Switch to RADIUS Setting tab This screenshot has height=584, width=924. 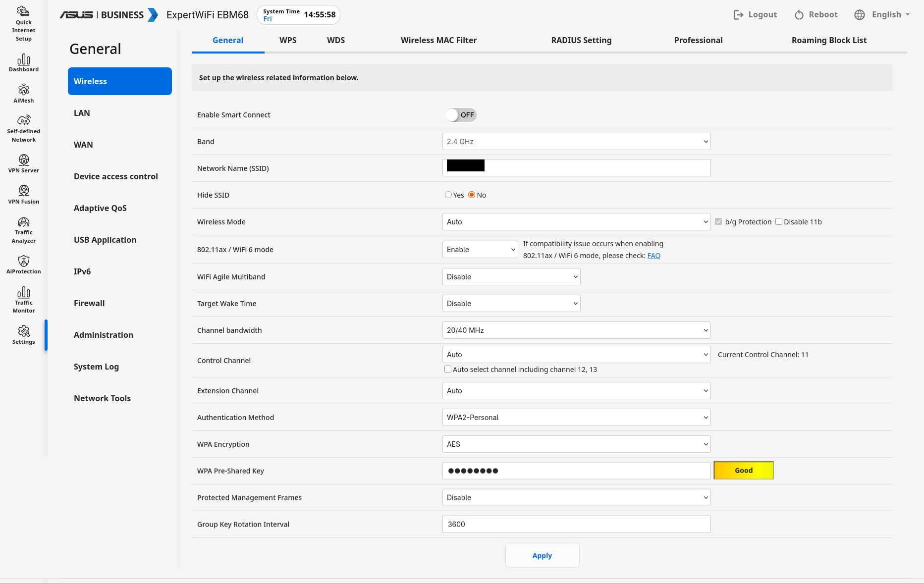(x=581, y=41)
